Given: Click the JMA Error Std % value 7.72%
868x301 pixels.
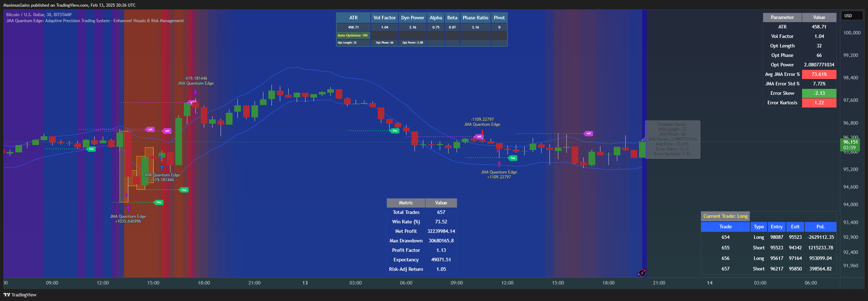Looking at the screenshot, I should pos(819,84).
